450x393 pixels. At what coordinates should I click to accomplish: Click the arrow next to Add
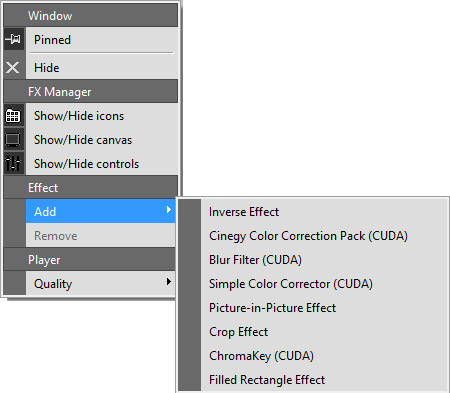(x=169, y=210)
